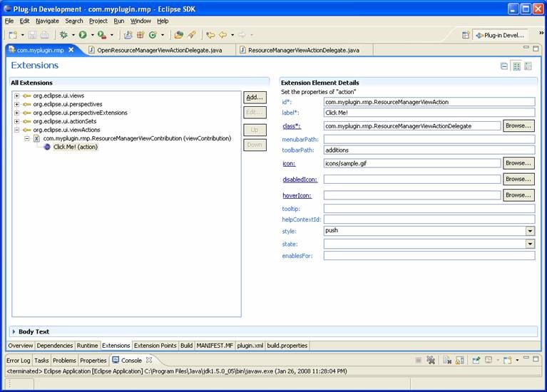Expand the org.eclipse.ui.views tree node
The width and height of the screenshot is (547, 392).
(16, 96)
